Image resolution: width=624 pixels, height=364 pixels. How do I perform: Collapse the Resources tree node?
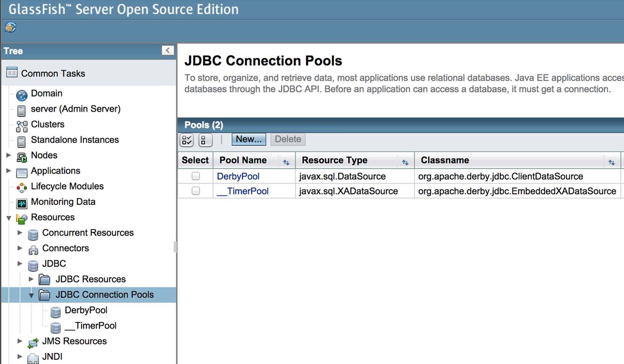point(9,218)
